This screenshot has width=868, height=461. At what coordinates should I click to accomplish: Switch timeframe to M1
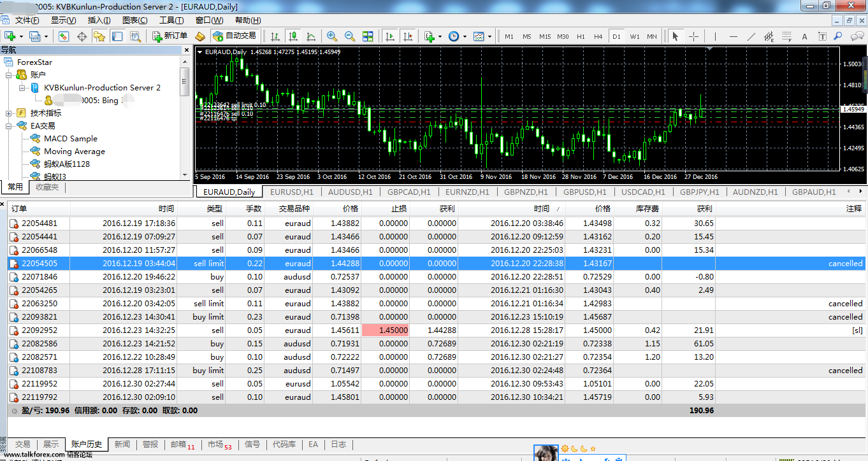[x=509, y=36]
